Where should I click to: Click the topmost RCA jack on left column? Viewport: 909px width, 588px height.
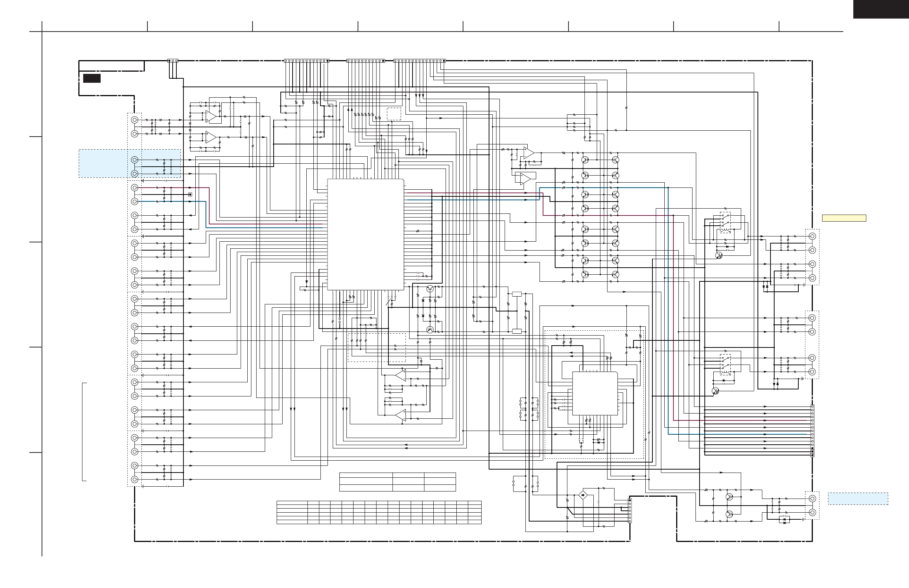[x=134, y=120]
